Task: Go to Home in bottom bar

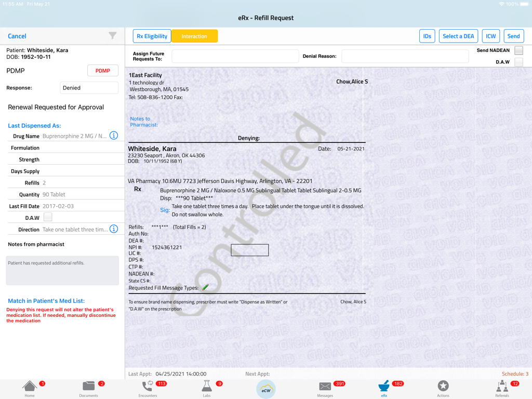Action: 30,388
